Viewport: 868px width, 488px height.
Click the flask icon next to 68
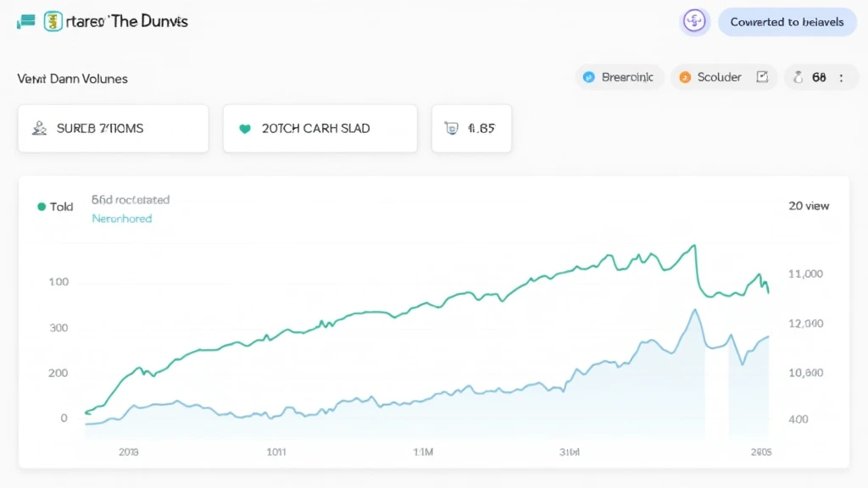pos(798,77)
